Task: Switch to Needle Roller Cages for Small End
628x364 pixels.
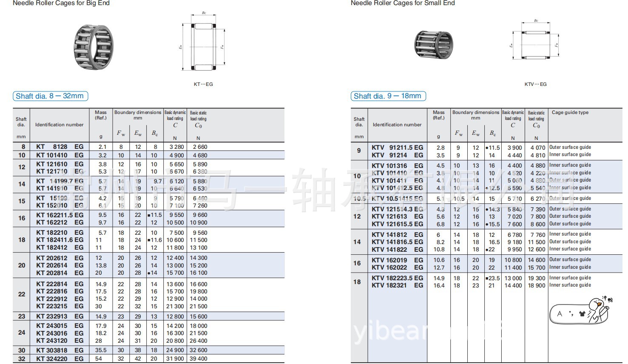Action: click(402, 3)
